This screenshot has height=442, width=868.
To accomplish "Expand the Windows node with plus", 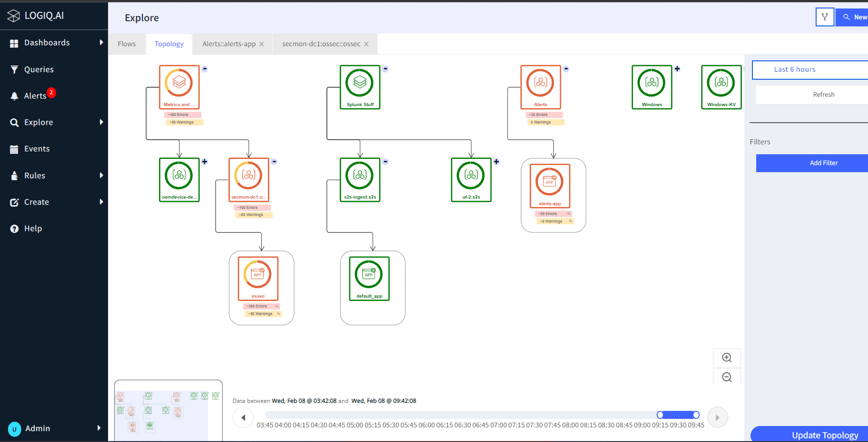I will (677, 69).
